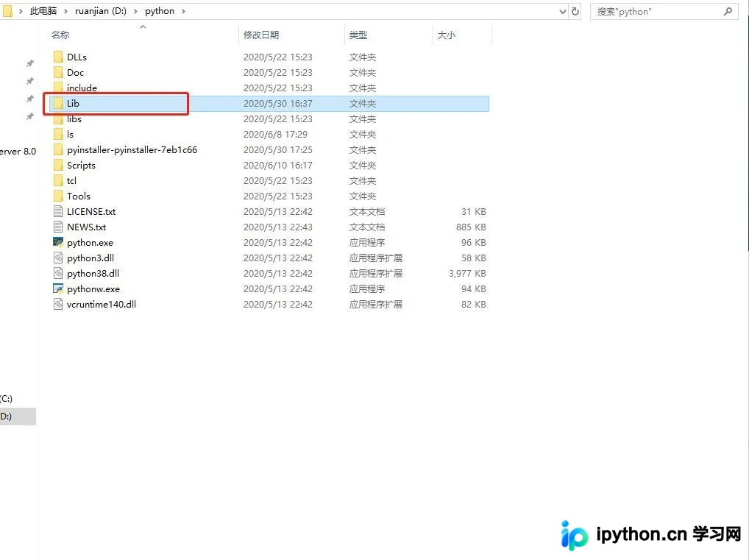Select the python3.dll file icon
Image resolution: width=749 pixels, height=560 pixels.
58,258
